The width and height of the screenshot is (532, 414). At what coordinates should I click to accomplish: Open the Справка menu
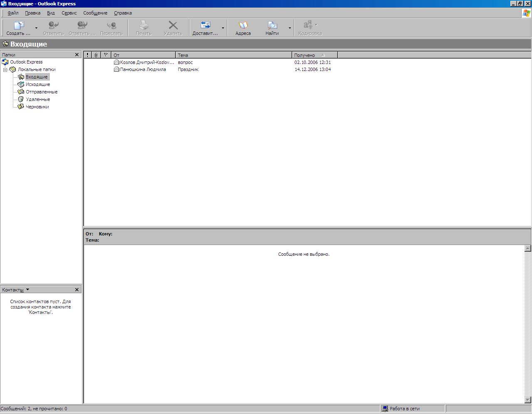(123, 13)
